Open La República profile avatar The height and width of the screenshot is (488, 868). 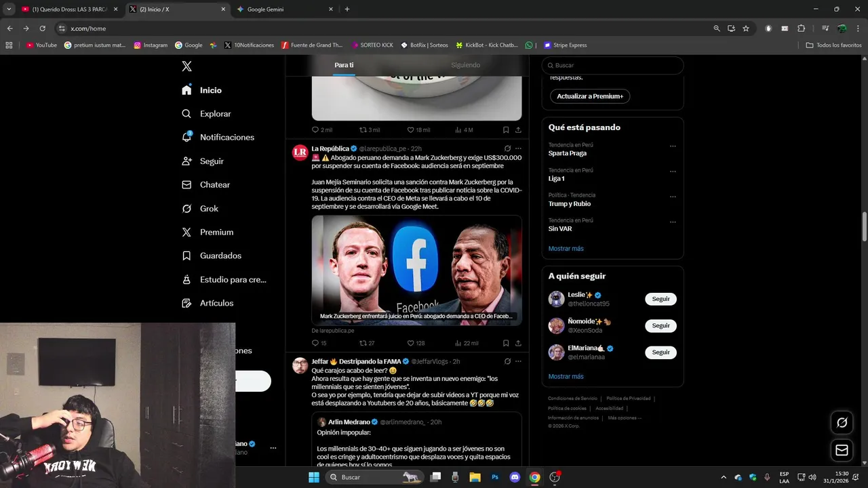(300, 152)
